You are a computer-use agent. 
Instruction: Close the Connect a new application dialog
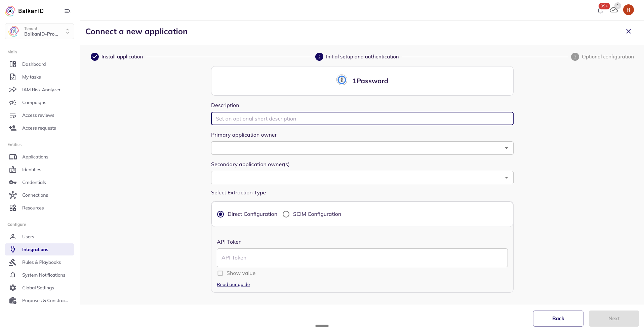[628, 31]
